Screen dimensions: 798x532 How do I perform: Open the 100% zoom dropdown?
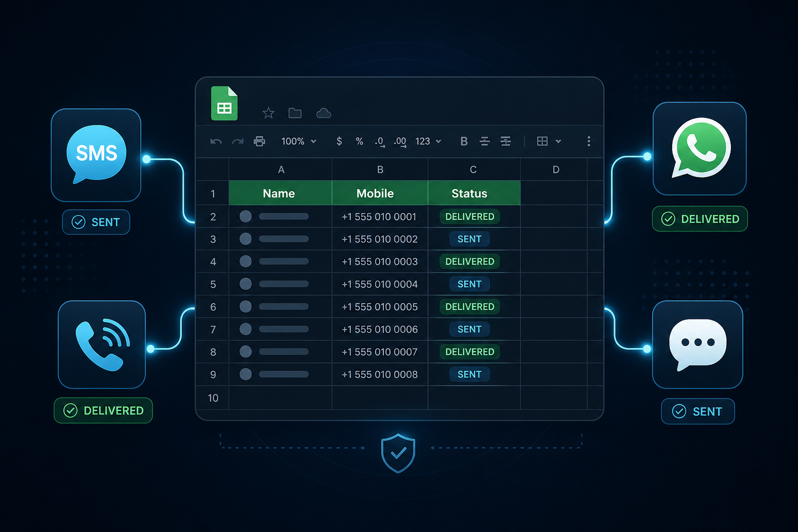tap(299, 141)
